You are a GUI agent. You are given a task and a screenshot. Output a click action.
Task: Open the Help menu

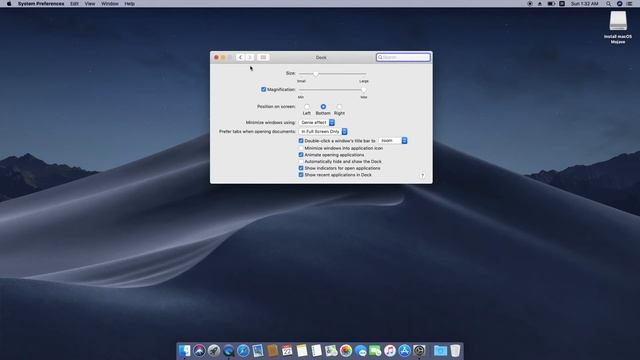pos(129,4)
